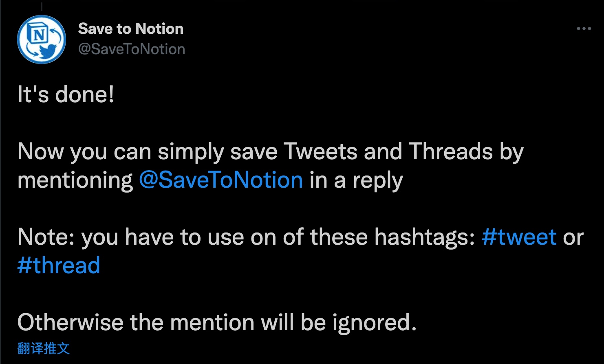
Task: Click the Notion "N" cube in the avatar
Action: click(x=38, y=35)
